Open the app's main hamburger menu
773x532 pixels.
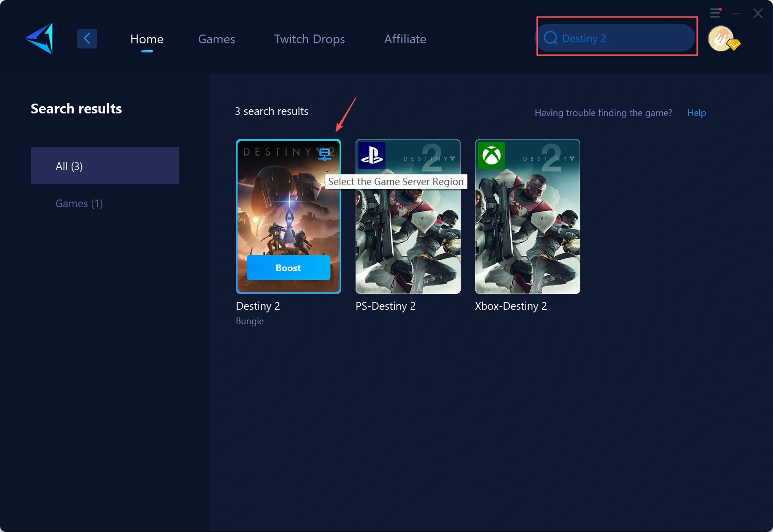(715, 13)
